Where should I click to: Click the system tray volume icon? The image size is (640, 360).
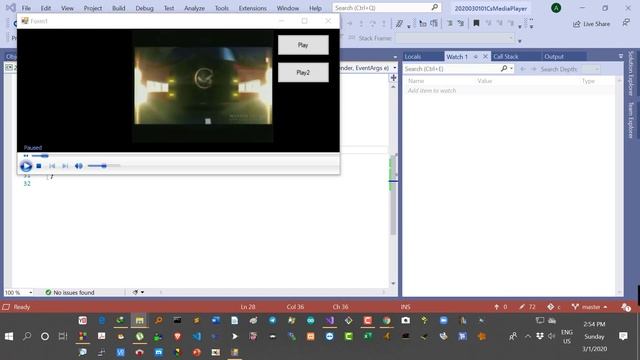click(552, 336)
